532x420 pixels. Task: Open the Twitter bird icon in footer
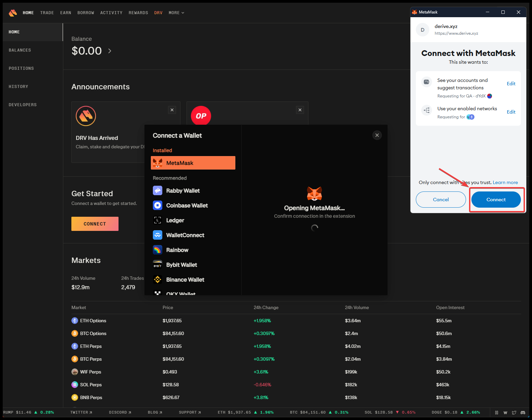(514, 413)
